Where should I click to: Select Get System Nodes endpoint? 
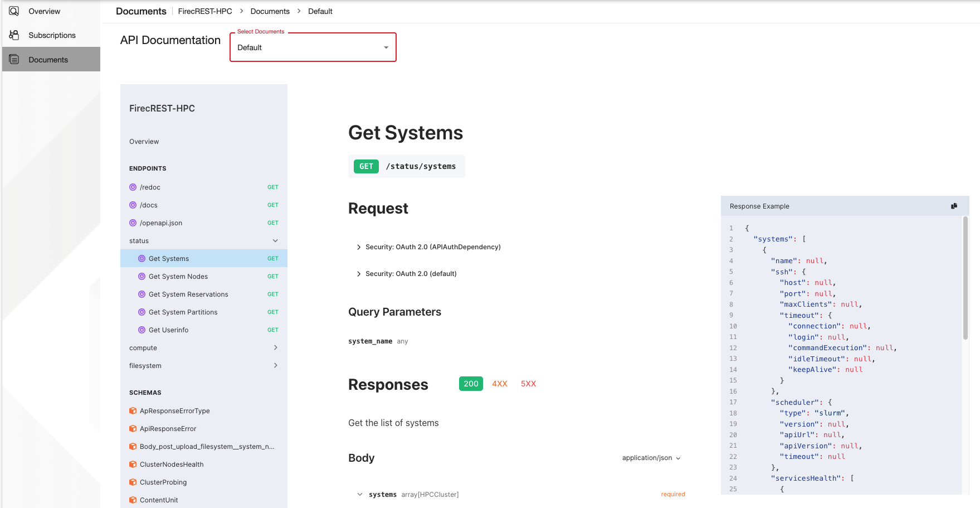pyautogui.click(x=203, y=277)
